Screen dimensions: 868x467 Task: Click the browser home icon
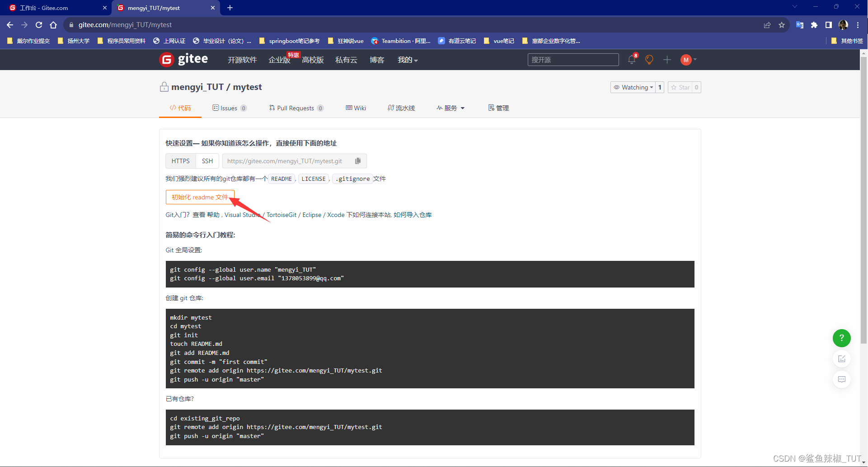[x=53, y=25]
